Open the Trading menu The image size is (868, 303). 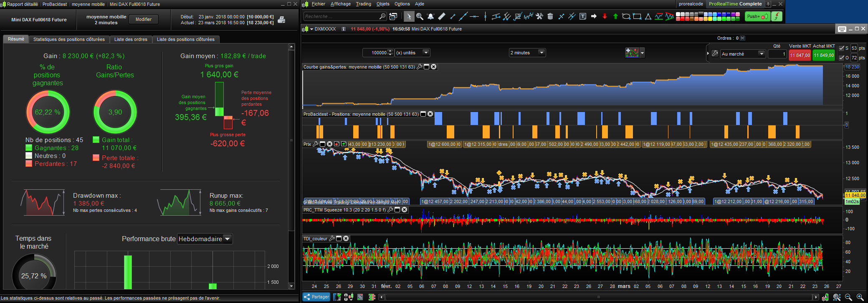pyautogui.click(x=363, y=4)
